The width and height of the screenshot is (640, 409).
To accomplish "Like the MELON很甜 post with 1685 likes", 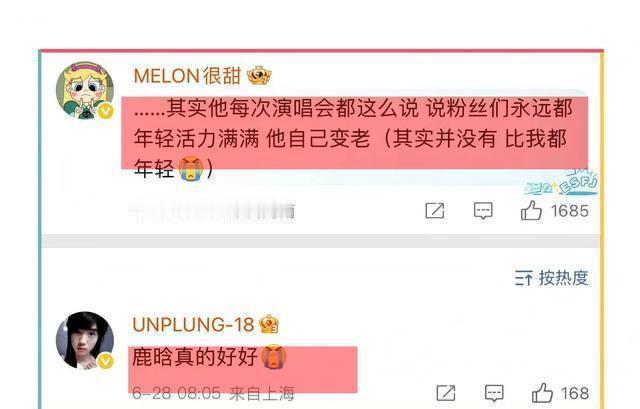I will [531, 211].
